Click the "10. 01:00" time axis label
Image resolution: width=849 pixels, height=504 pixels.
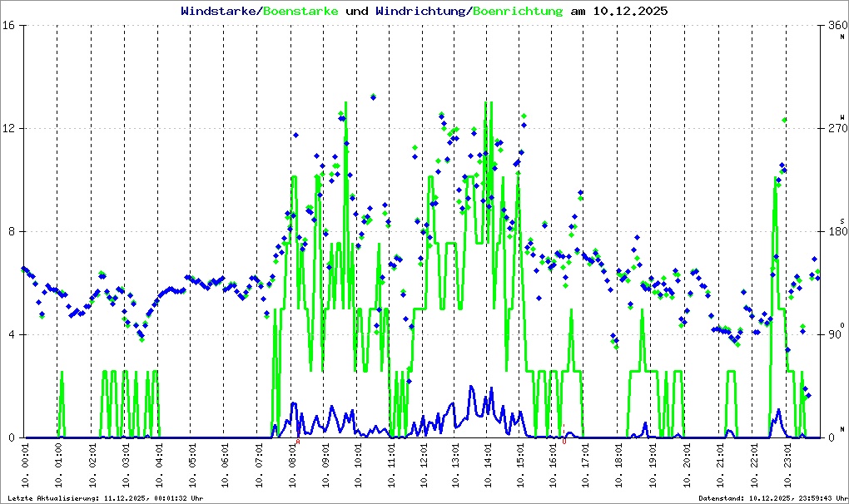pos(58,464)
